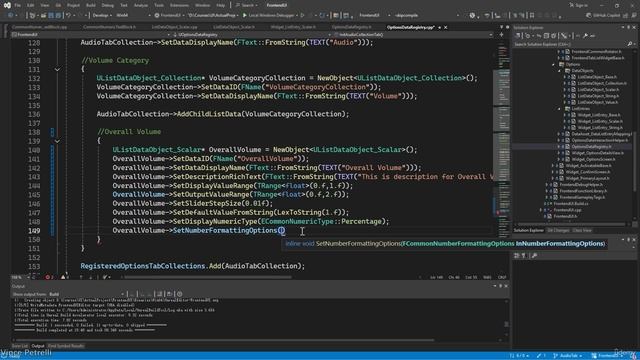Click the Save All toolbar icon

58,15
